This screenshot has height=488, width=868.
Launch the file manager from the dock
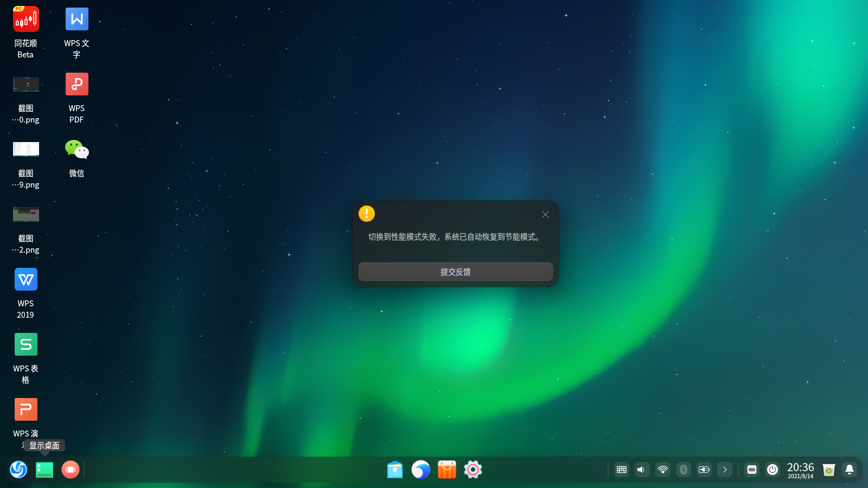[395, 470]
